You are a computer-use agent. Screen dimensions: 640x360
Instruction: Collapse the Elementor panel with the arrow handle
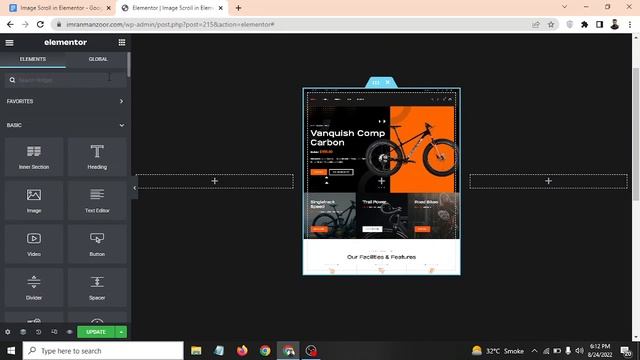[x=134, y=188]
